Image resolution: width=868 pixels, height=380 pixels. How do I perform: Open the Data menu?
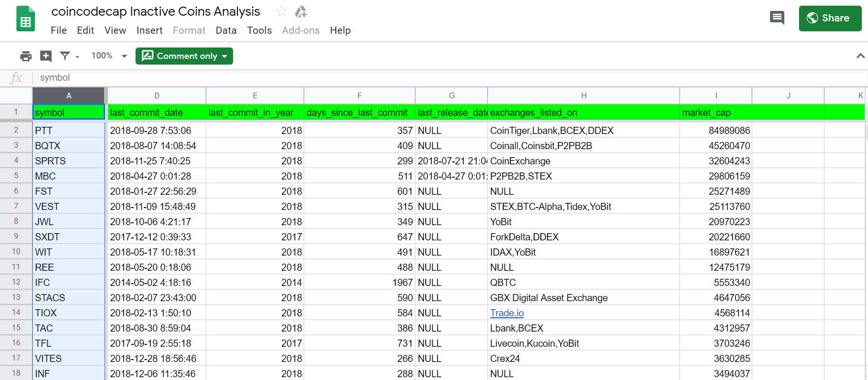226,30
